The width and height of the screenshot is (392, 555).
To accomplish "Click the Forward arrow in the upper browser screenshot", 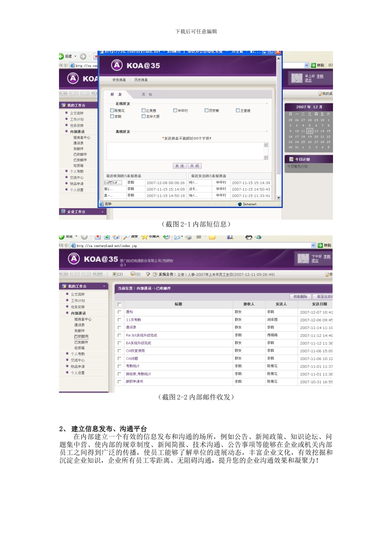I will pyautogui.click(x=83, y=57).
